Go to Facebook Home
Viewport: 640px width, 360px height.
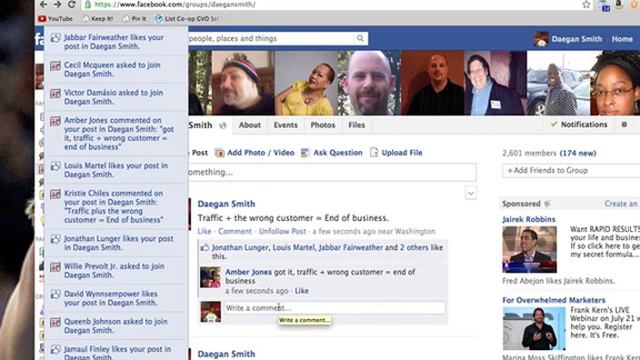[622, 39]
